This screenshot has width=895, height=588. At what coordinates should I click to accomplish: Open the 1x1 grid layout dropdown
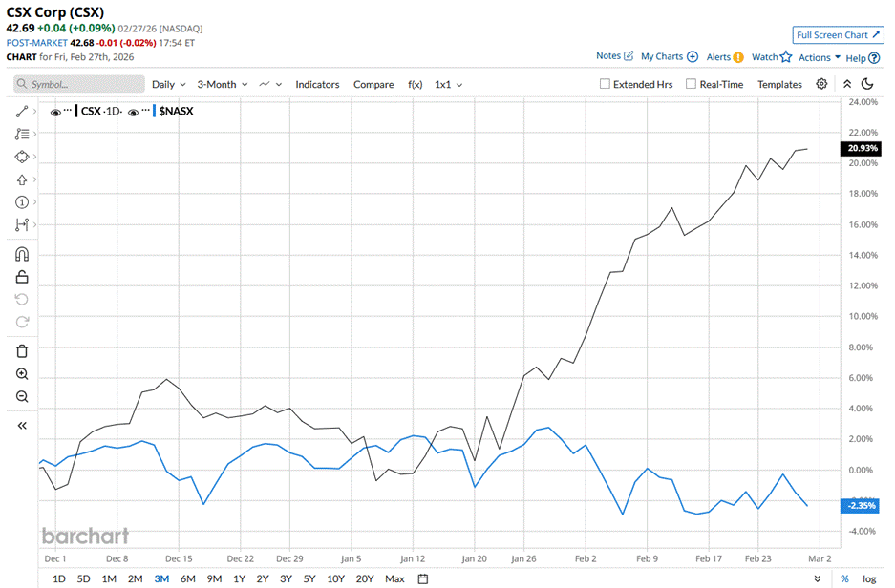click(x=449, y=84)
